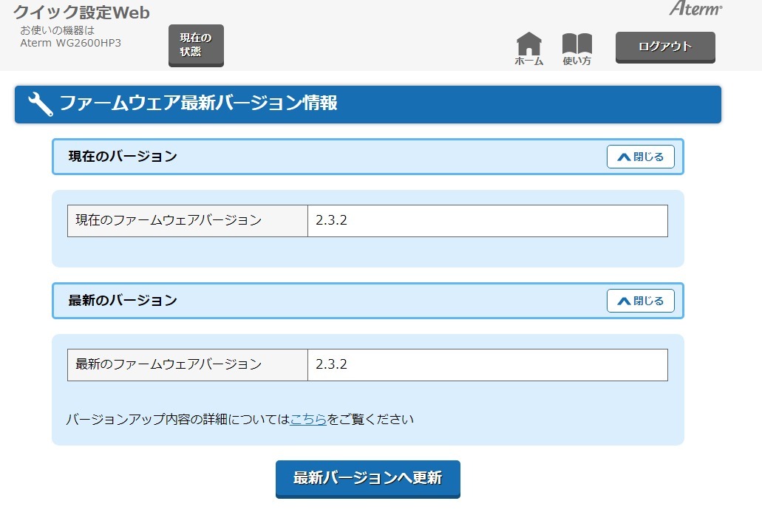
Task: Open the ホーム home icon
Action: (x=528, y=48)
